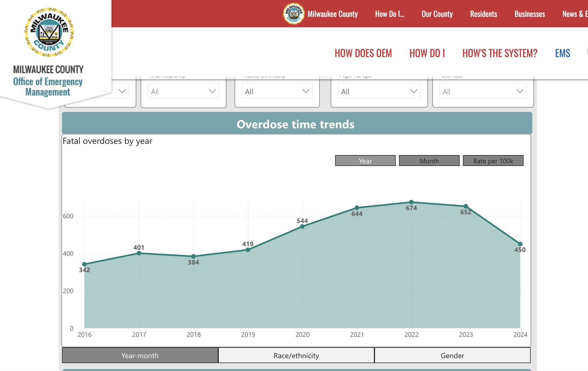The height and width of the screenshot is (371, 588).
Task: Click the Residents navigation link
Action: click(483, 14)
